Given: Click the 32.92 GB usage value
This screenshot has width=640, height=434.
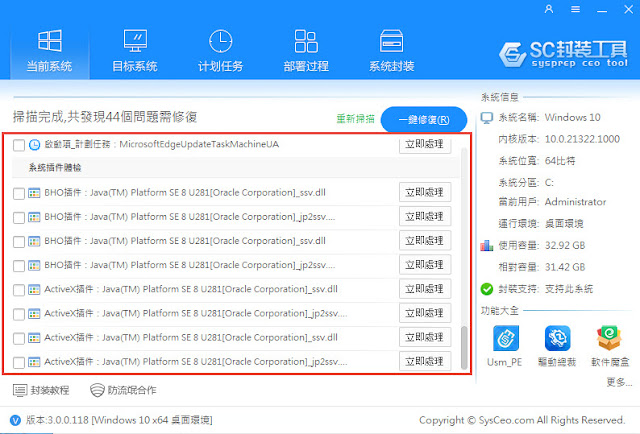Looking at the screenshot, I should (x=565, y=245).
